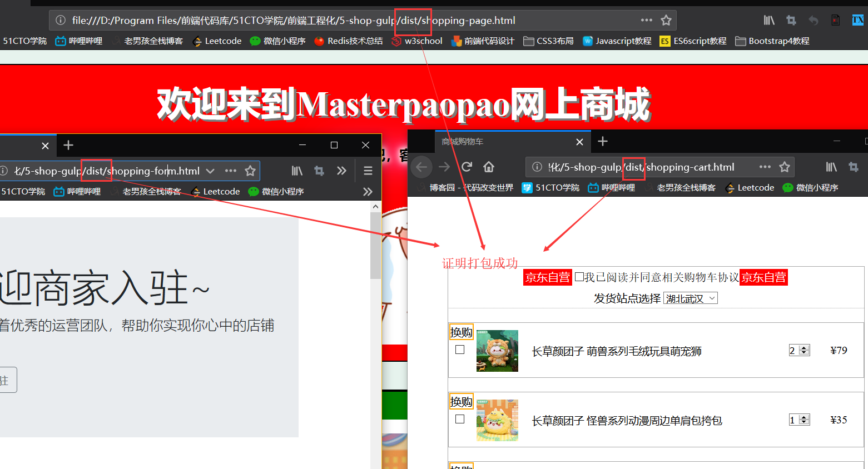Click the site info icon in shopping-cart address bar
Viewport: 868px width, 469px height.
point(537,167)
